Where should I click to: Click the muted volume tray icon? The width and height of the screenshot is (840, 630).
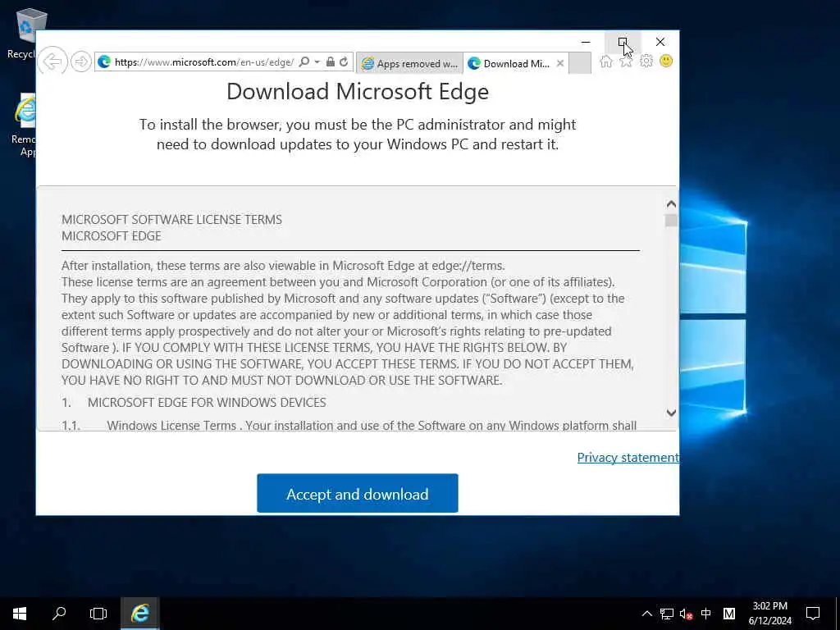(687, 614)
